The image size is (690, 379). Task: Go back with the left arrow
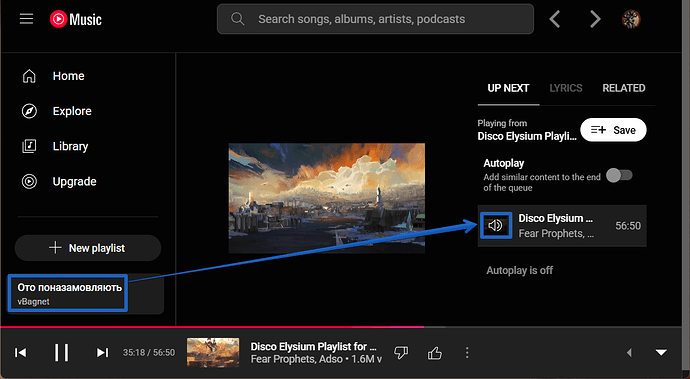[555, 19]
